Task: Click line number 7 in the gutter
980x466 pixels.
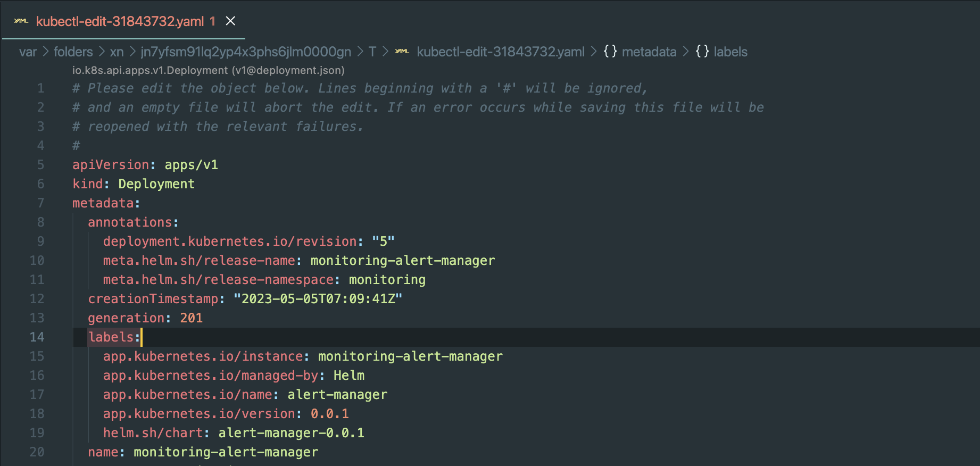Action: pos(40,203)
